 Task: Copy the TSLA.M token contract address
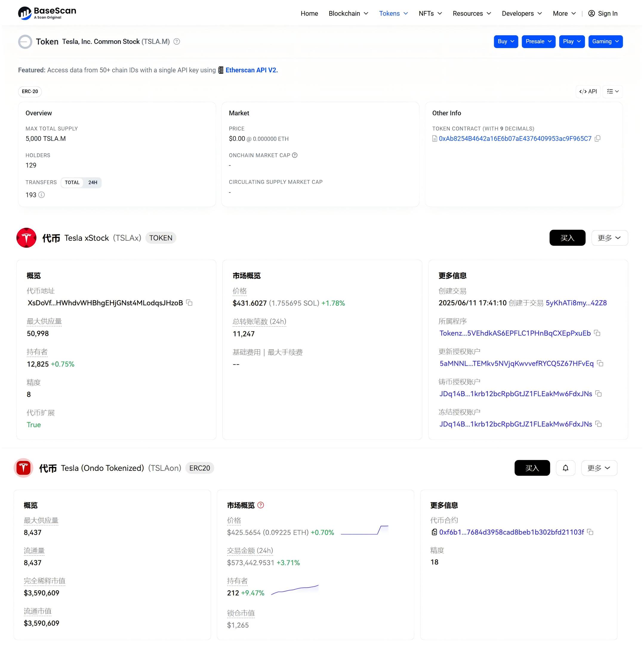[x=598, y=138]
